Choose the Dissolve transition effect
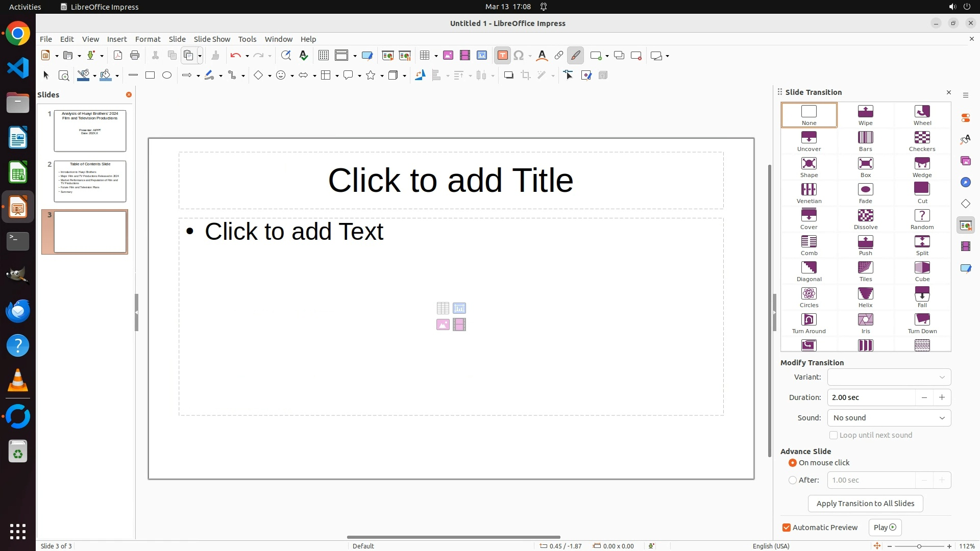Image resolution: width=980 pixels, height=551 pixels. tap(865, 219)
